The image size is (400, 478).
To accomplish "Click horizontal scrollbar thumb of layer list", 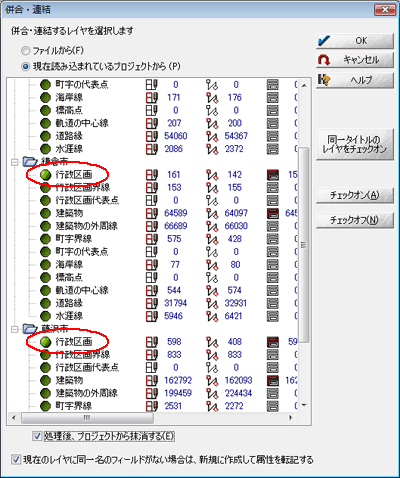I will tap(87, 418).
